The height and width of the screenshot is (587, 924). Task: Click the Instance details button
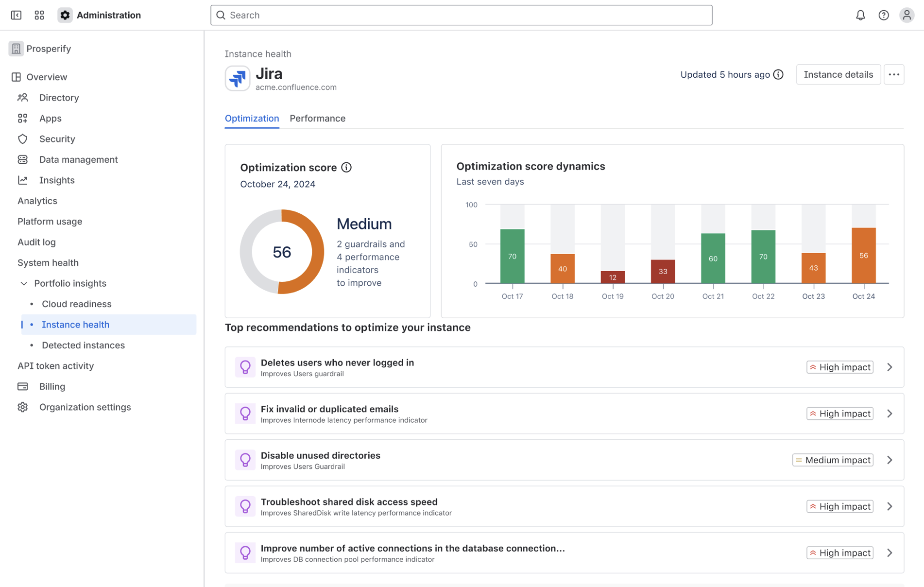click(838, 74)
